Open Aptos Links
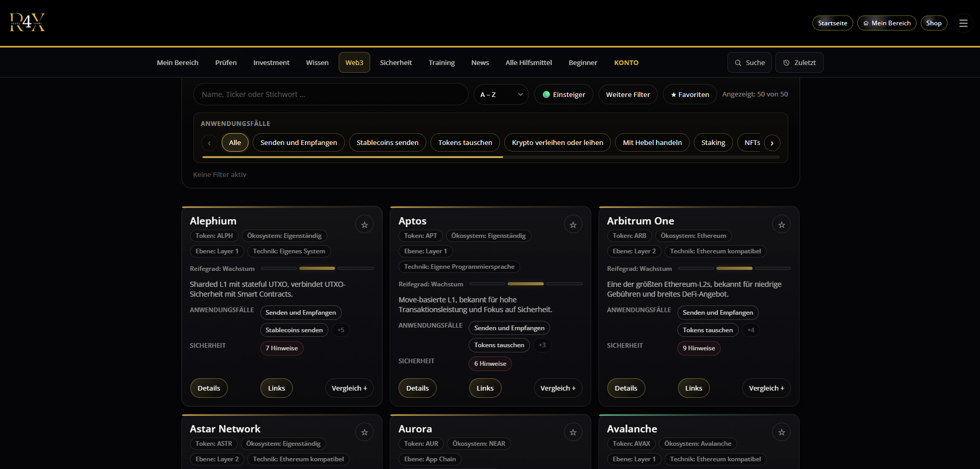The width and height of the screenshot is (980, 469). click(485, 388)
